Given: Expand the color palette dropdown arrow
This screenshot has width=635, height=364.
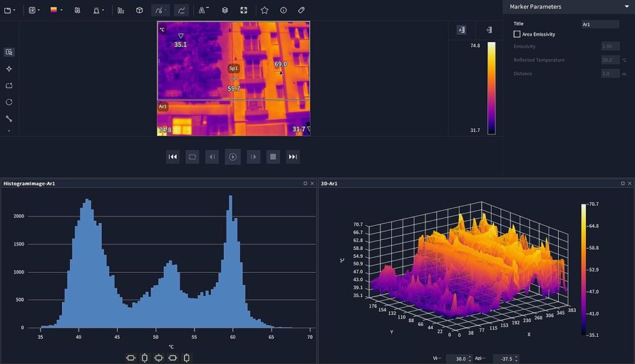Looking at the screenshot, I should [61, 11].
